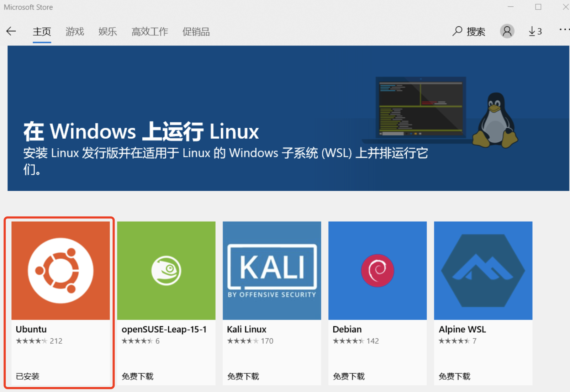Viewport: 570px width, 392px height.
Task: View downloads via the download arrow icon
Action: click(533, 31)
